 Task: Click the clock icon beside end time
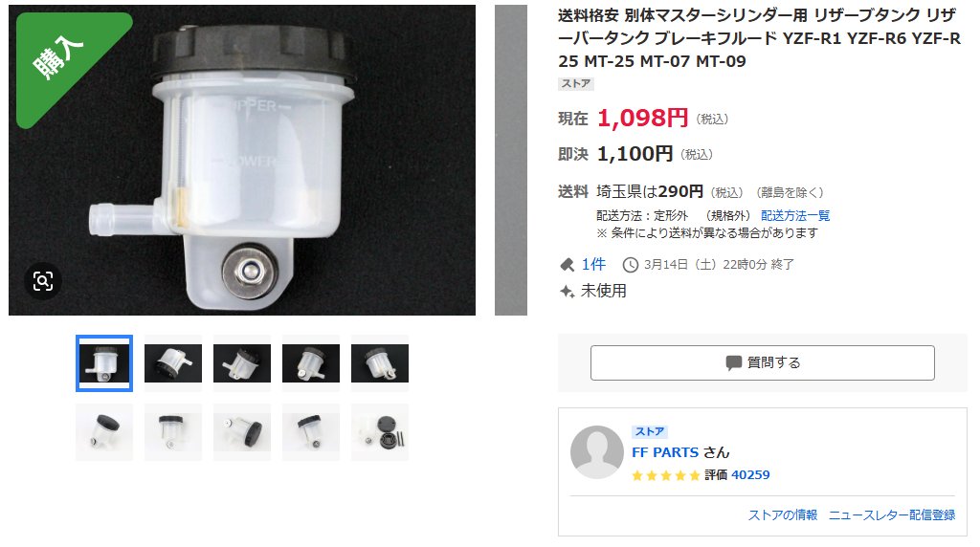point(630,265)
